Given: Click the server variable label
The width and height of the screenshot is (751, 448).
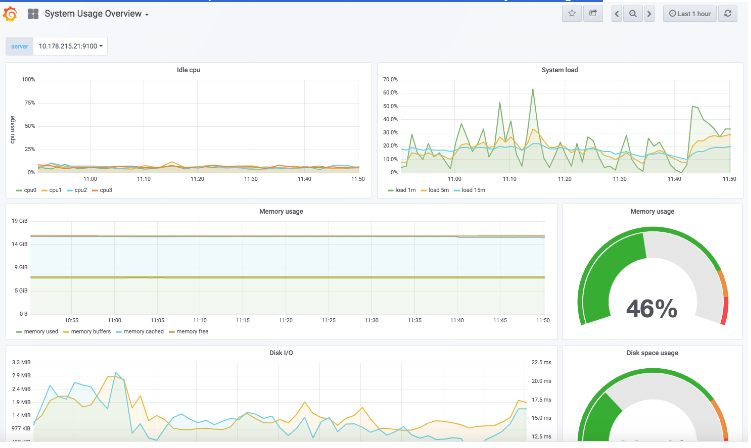Looking at the screenshot, I should (x=20, y=46).
